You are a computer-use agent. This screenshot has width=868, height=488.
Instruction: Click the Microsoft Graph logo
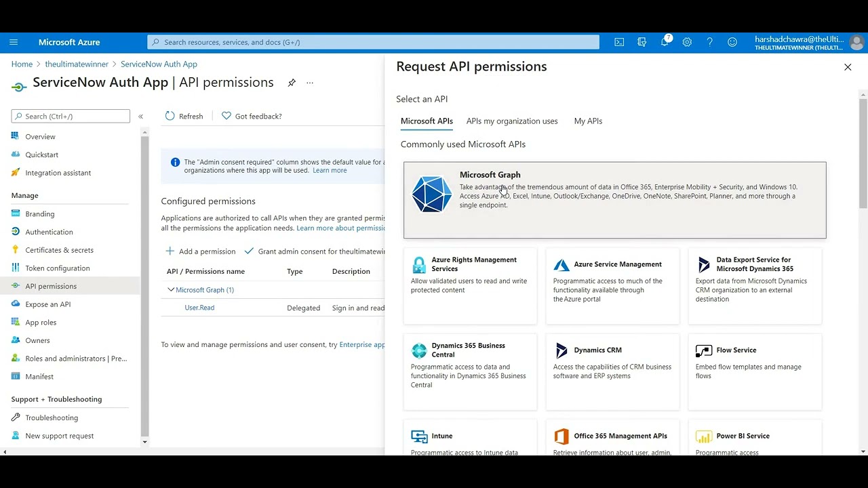click(x=432, y=194)
